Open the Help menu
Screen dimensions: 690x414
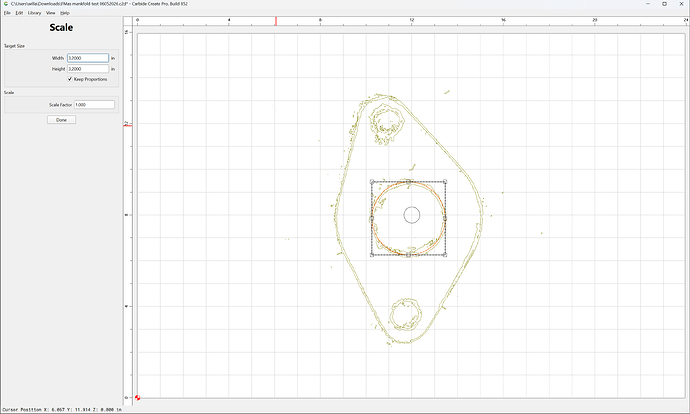65,13
